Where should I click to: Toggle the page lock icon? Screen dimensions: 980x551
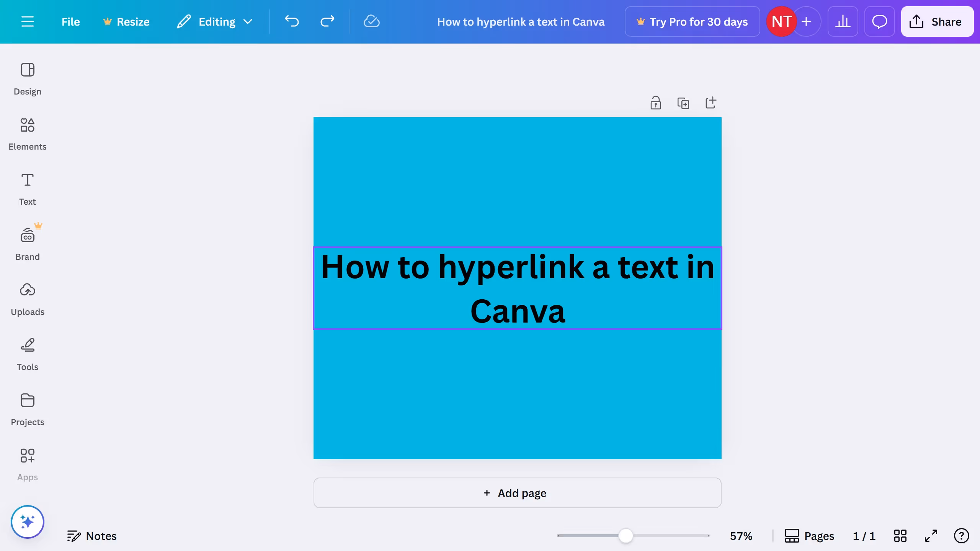(x=656, y=103)
